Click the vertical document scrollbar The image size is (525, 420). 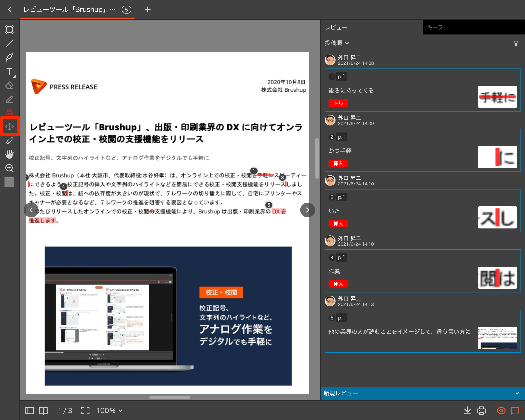point(317,159)
